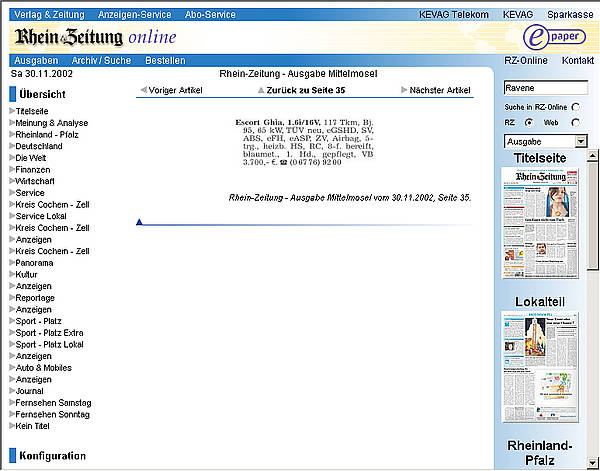
Task: Open Kein Titel entry
Action: (x=32, y=426)
